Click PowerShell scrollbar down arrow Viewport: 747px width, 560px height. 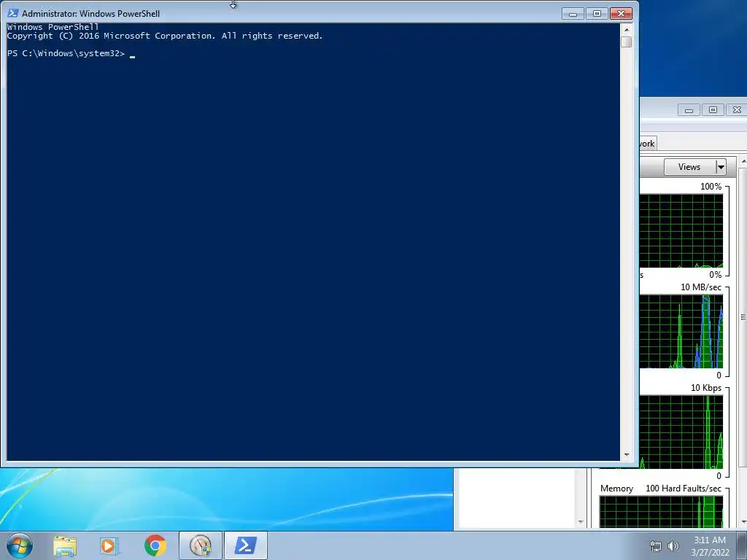tap(627, 455)
